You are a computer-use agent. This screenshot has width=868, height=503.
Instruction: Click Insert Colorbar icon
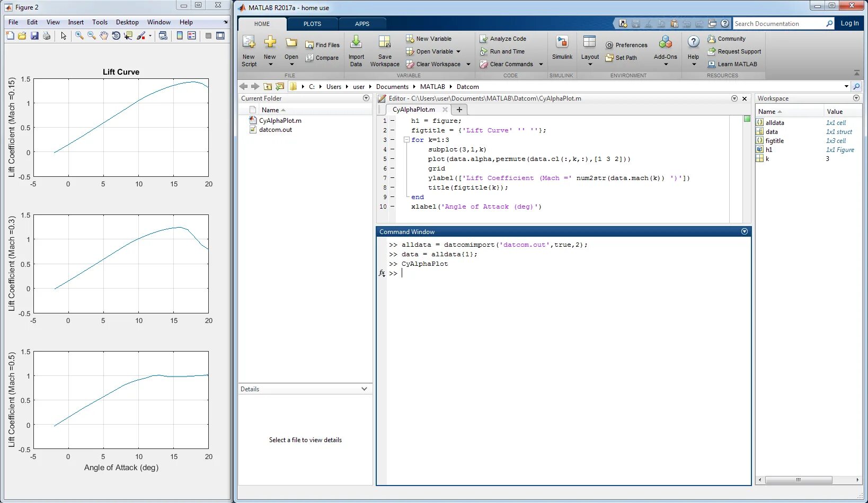pos(180,35)
